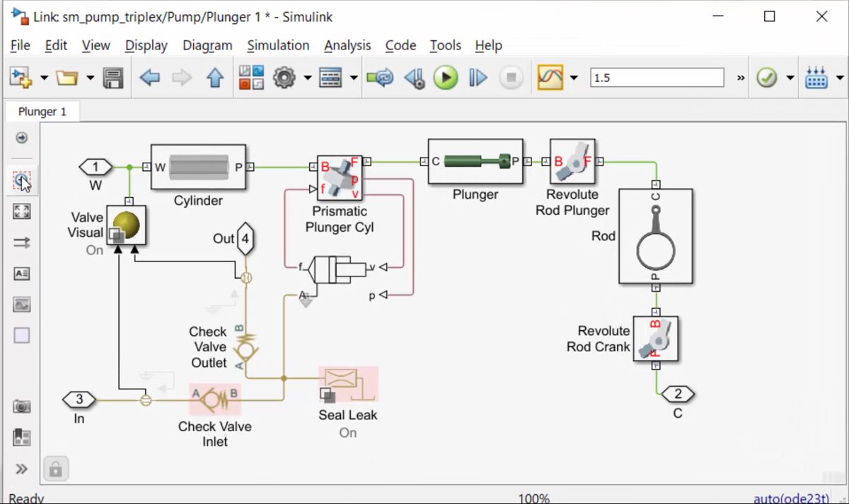Select the Revolute Rod Crank block
Image resolution: width=849 pixels, height=504 pixels.
[x=656, y=339]
